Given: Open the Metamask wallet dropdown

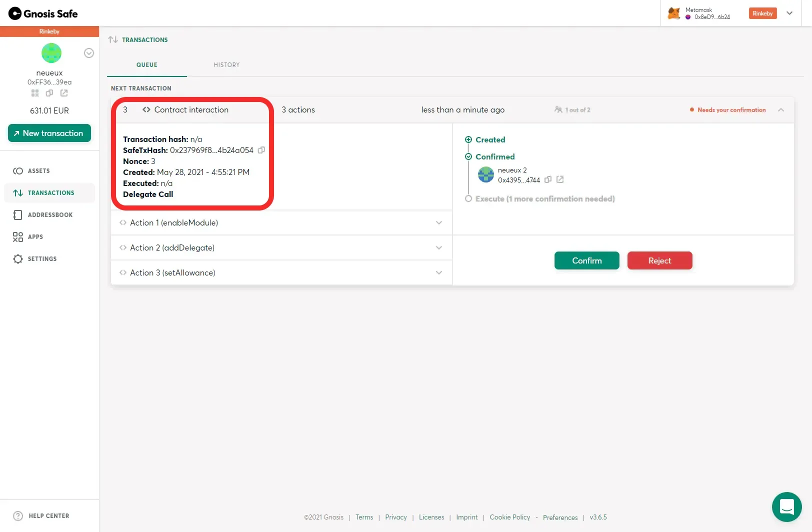Looking at the screenshot, I should pos(789,13).
